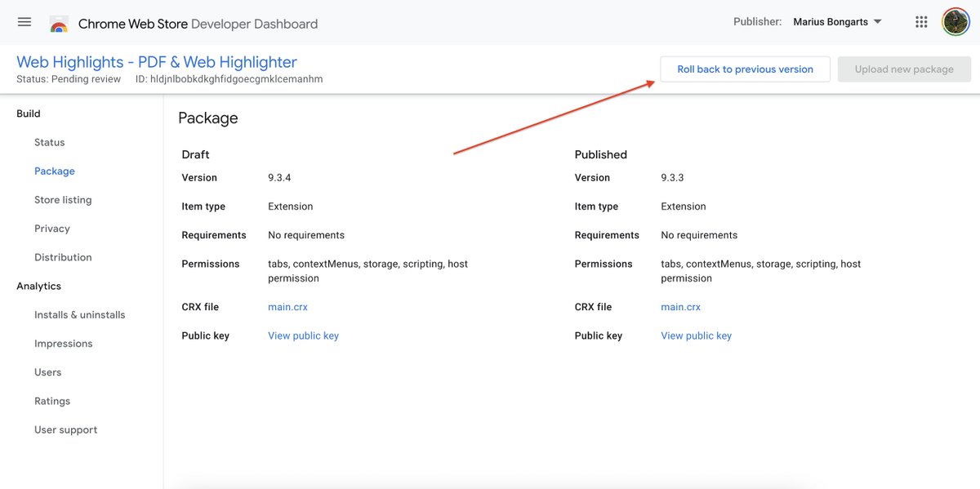
Task: Click the Chrome Web Store logo
Action: pos(59,24)
